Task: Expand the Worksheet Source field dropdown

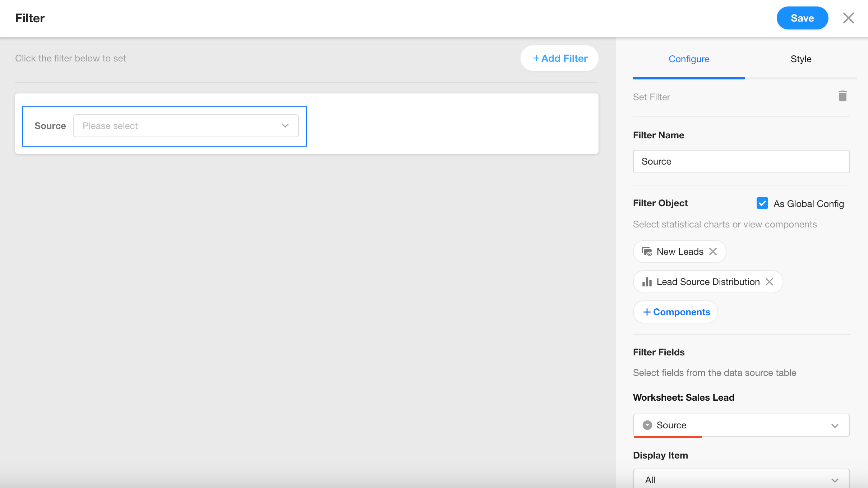Action: point(835,425)
